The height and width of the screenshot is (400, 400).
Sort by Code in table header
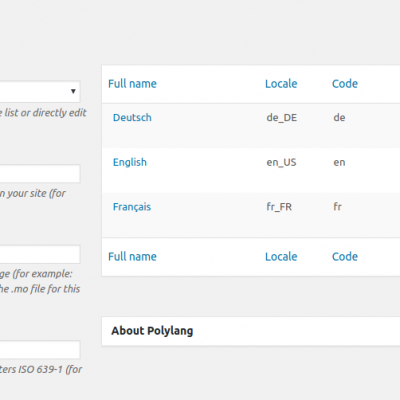coord(345,84)
